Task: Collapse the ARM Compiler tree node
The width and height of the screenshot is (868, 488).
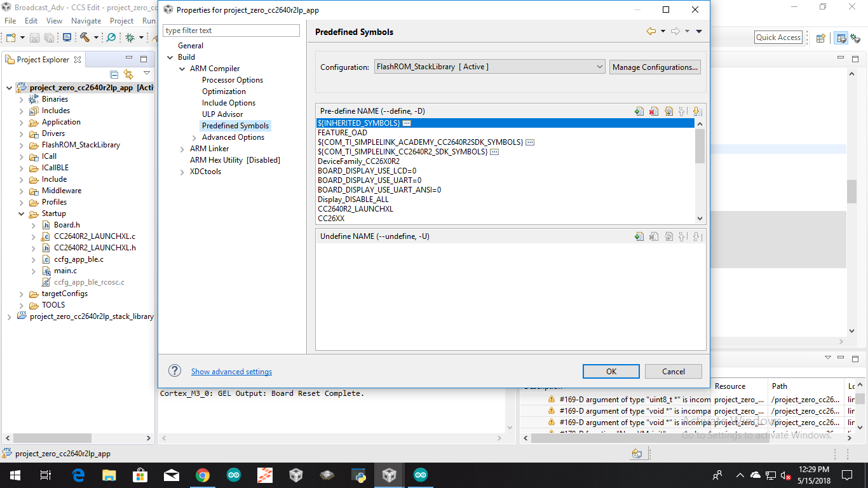Action: [182, 69]
